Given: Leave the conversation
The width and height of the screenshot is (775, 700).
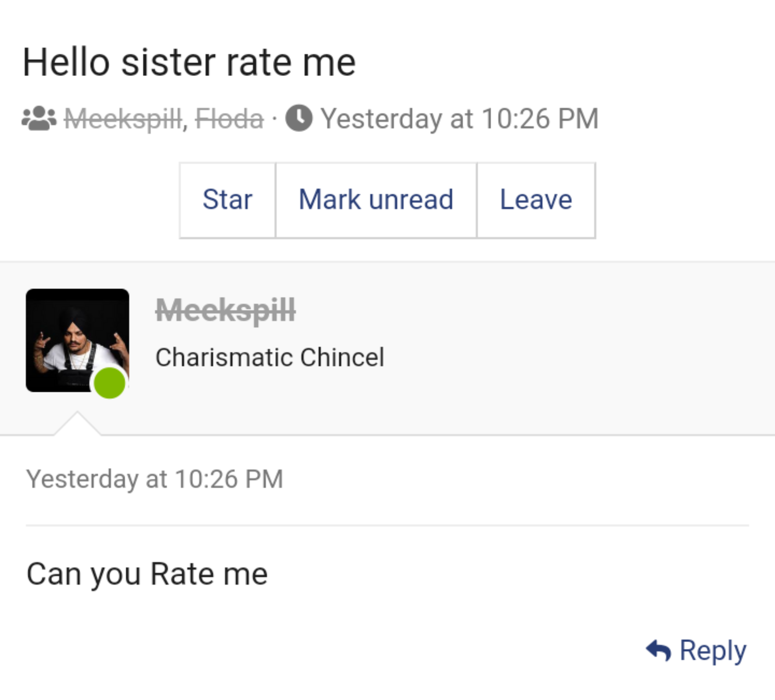Looking at the screenshot, I should tap(536, 200).
